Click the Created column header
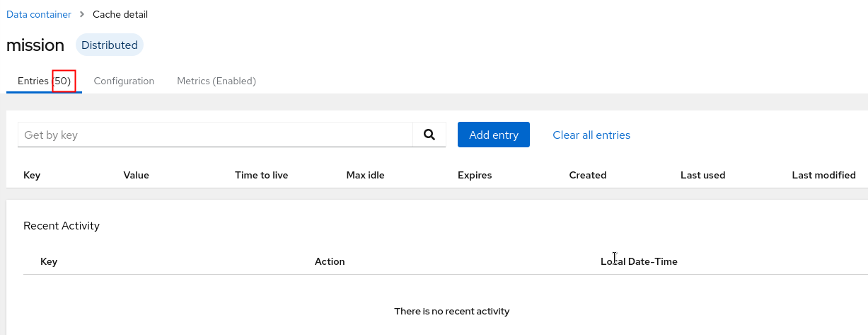 point(588,175)
